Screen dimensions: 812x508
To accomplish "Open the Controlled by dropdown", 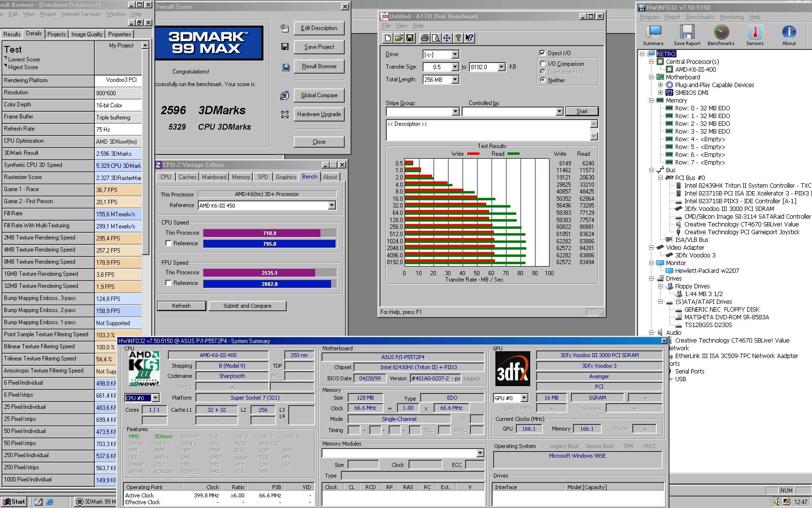I will coord(559,112).
